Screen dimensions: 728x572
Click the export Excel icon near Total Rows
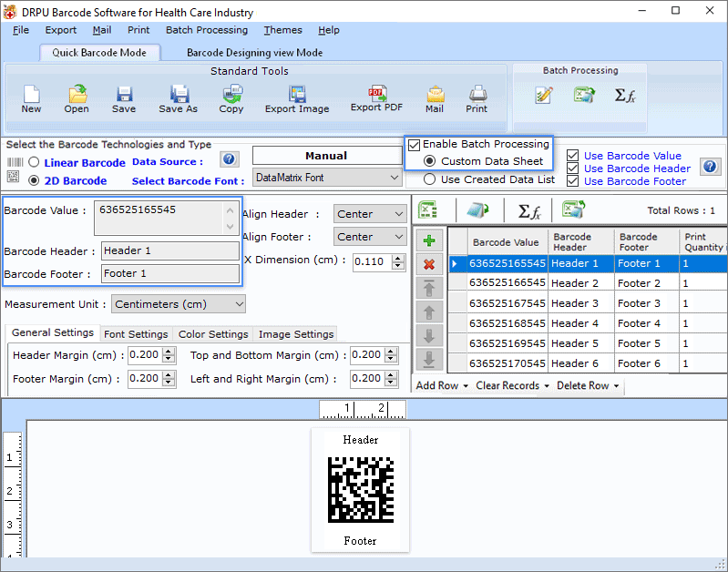tap(573, 209)
